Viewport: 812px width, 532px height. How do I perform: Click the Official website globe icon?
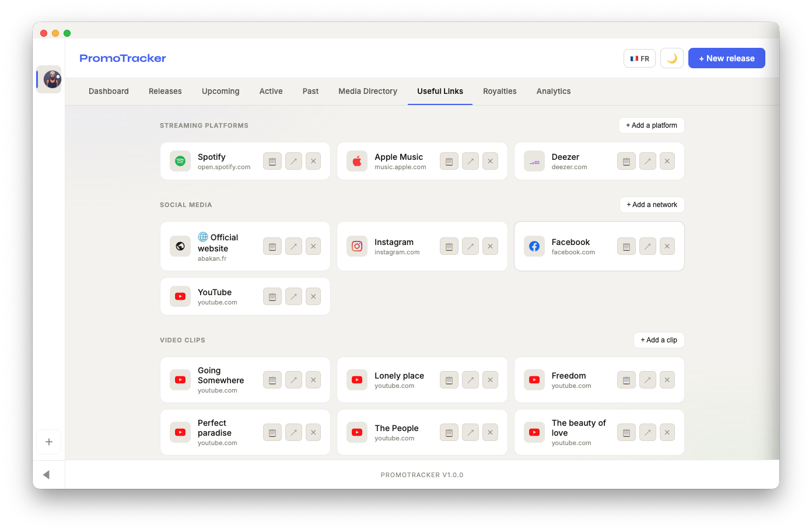tap(180, 247)
